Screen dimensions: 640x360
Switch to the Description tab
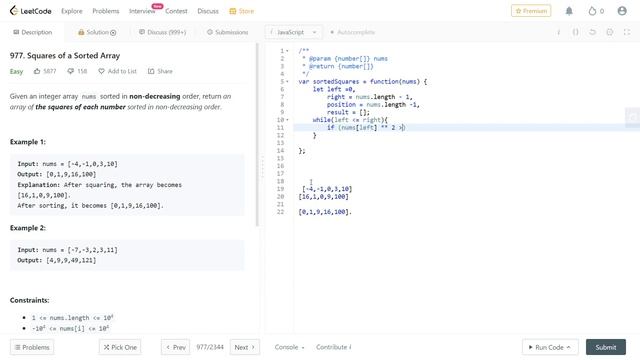[x=32, y=32]
